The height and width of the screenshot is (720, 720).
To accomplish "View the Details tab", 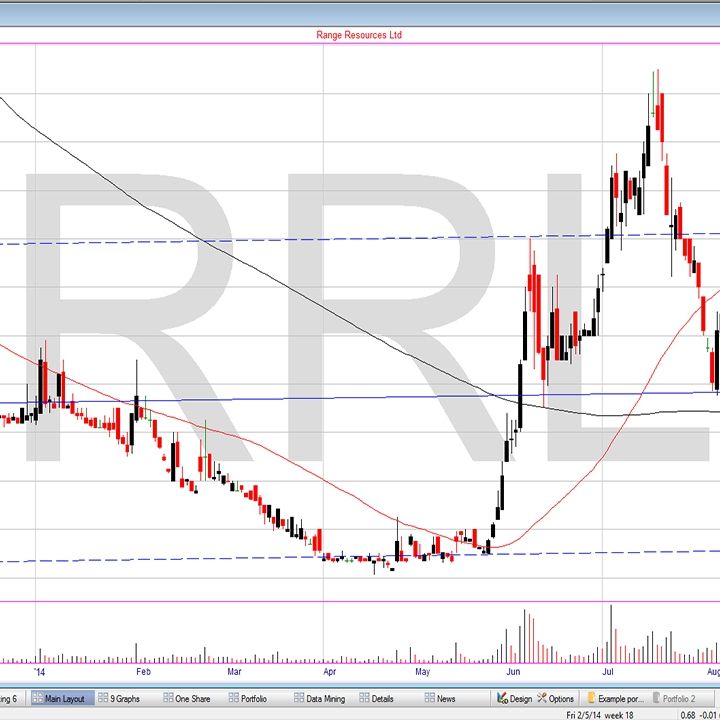I will point(376,698).
